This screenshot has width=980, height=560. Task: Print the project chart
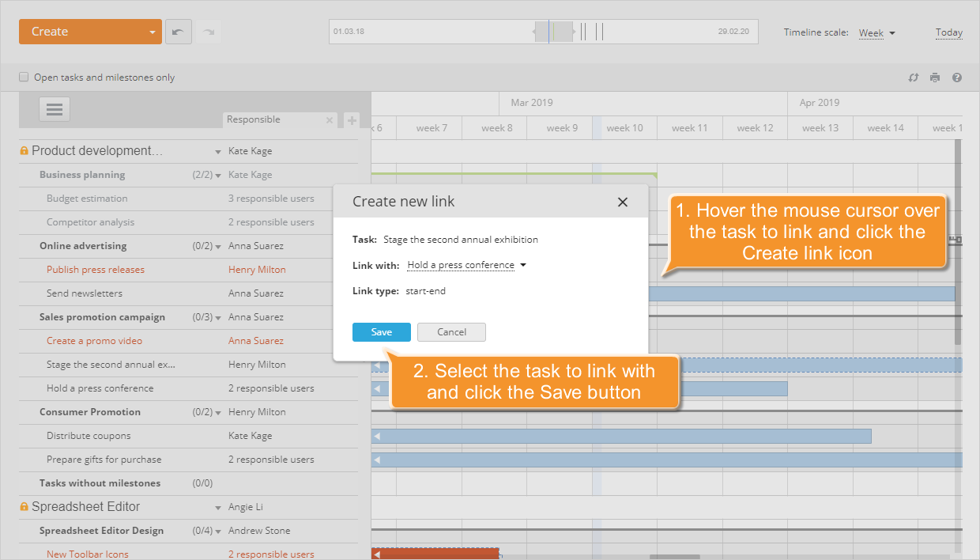coord(935,78)
